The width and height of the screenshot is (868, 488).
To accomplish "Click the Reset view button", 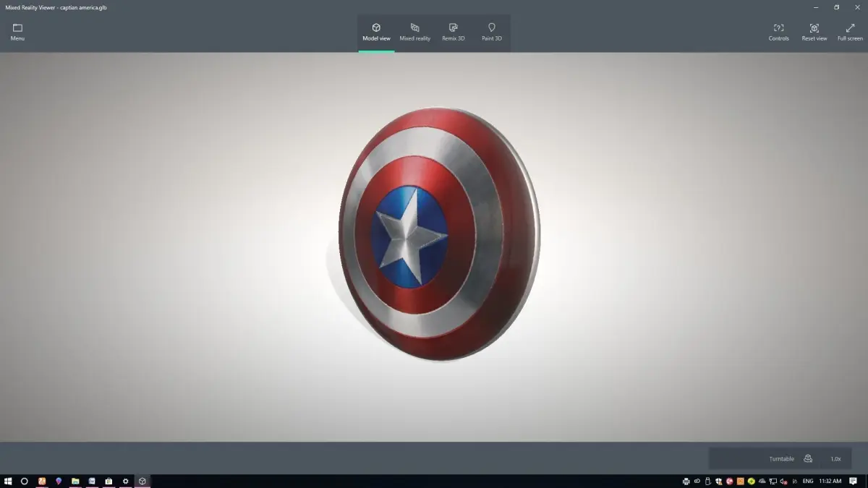I will coord(814,33).
